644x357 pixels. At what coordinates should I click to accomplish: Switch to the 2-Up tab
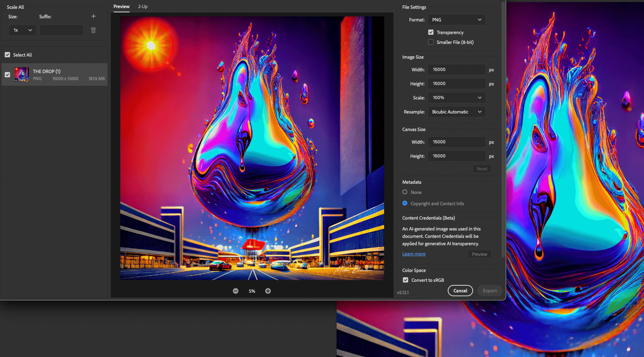143,6
